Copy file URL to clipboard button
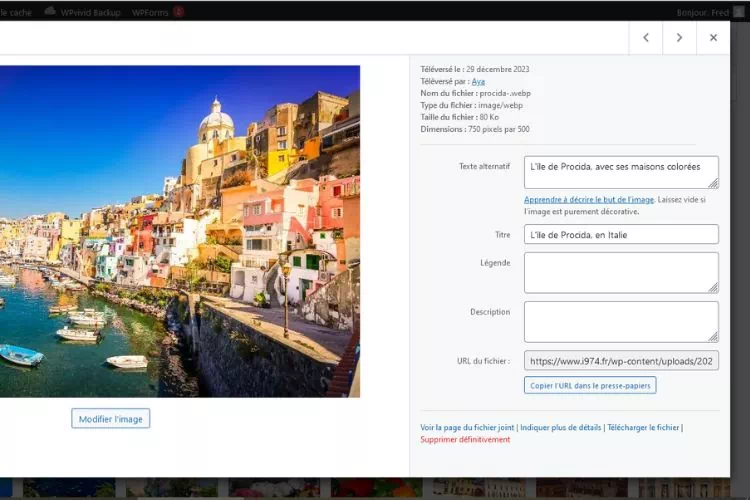Image resolution: width=750 pixels, height=500 pixels. tap(590, 385)
